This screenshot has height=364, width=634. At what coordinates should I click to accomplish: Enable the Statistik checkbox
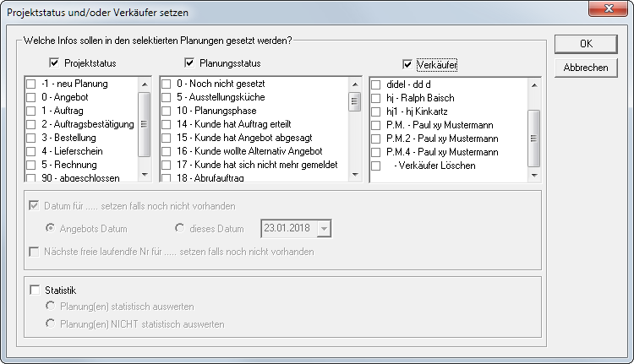click(35, 290)
